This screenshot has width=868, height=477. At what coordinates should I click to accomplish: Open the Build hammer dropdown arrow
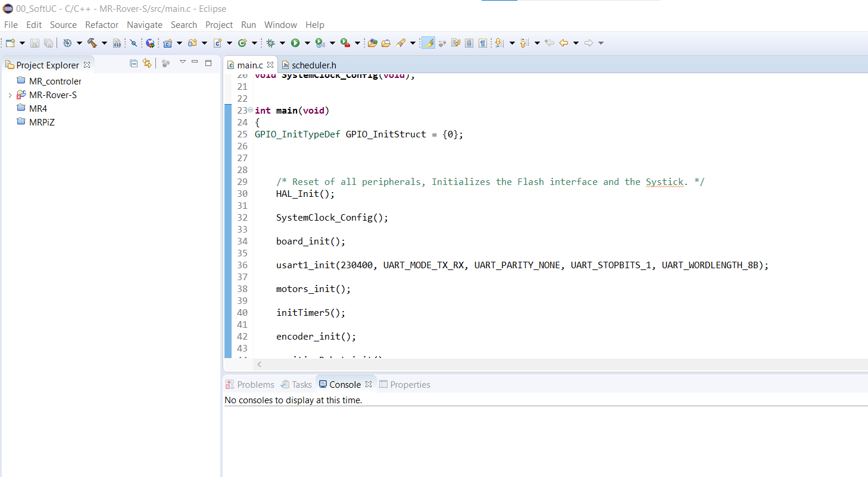click(x=104, y=43)
